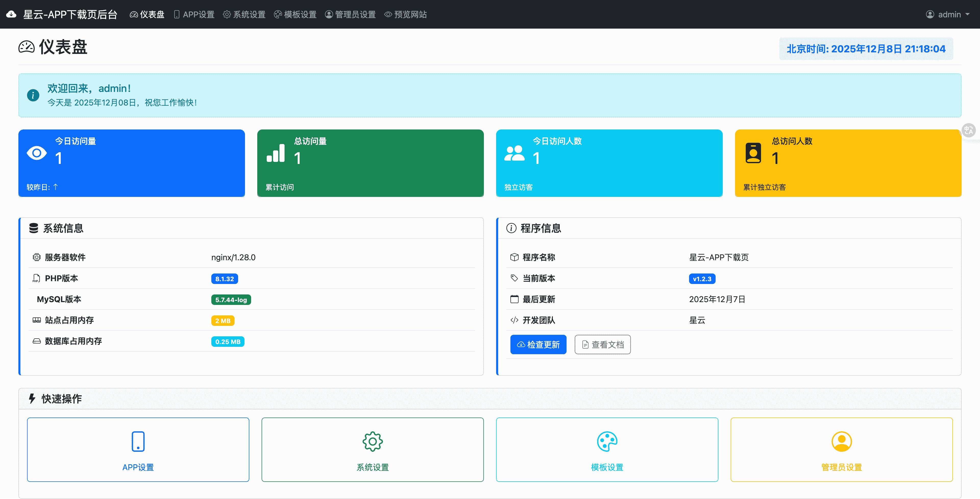The height and width of the screenshot is (499, 980).
Task: Click the gear icon in 系统设置 quick card
Action: tap(372, 442)
